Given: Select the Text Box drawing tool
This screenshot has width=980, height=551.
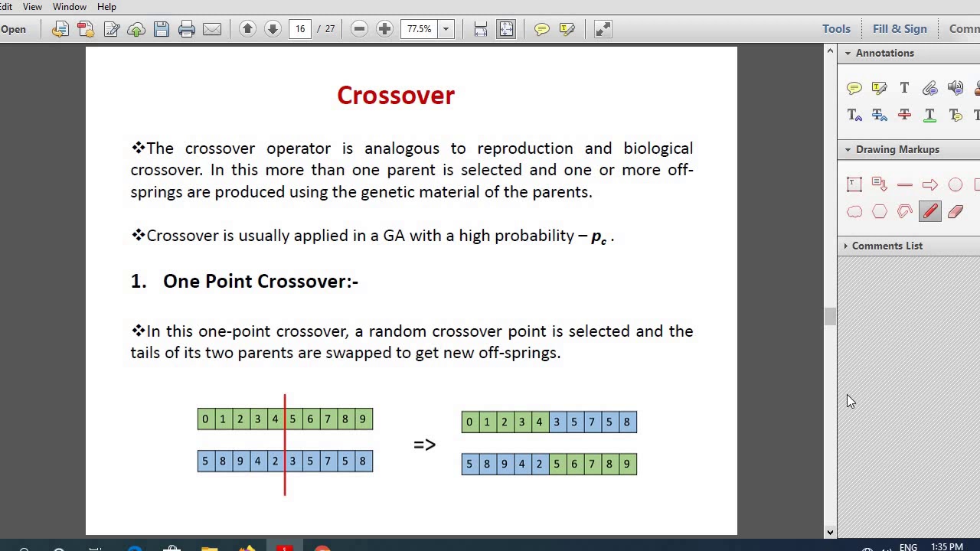Looking at the screenshot, I should 854,185.
